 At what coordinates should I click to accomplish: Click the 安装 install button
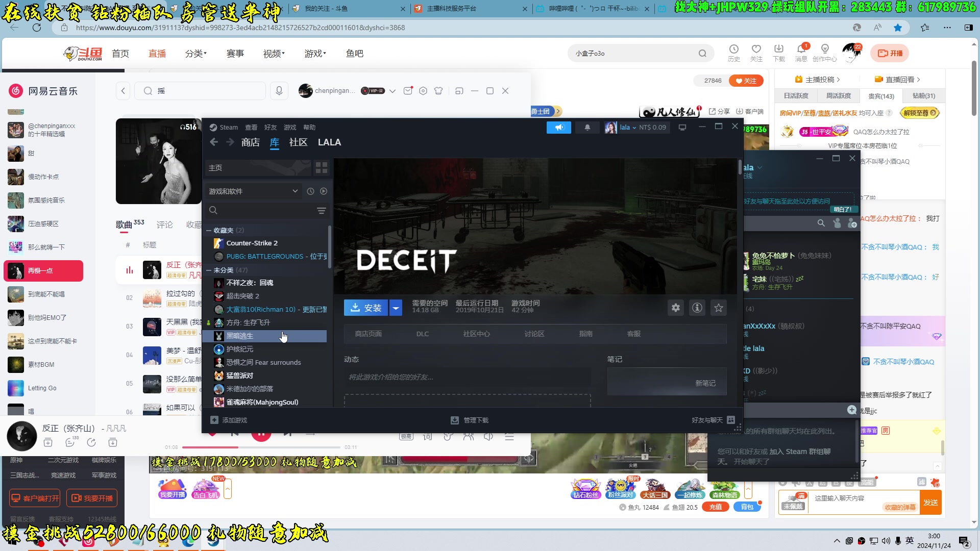366,308
